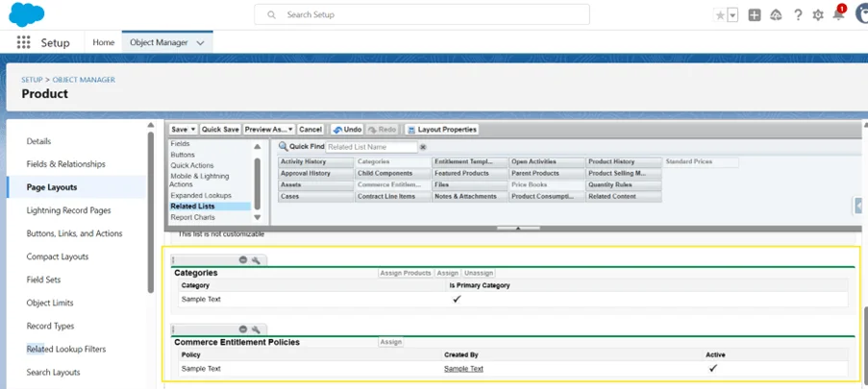Click the Salesforce cloud logo
Image resolution: width=868 pixels, height=389 pixels.
27,14
